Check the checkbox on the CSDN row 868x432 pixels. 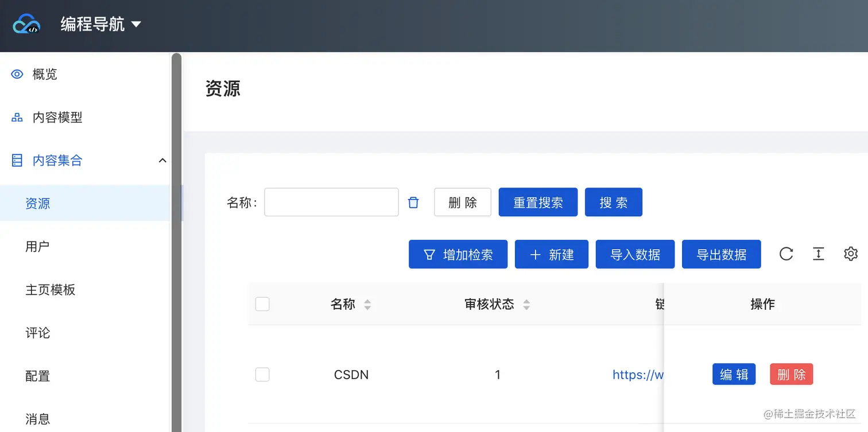pos(262,374)
